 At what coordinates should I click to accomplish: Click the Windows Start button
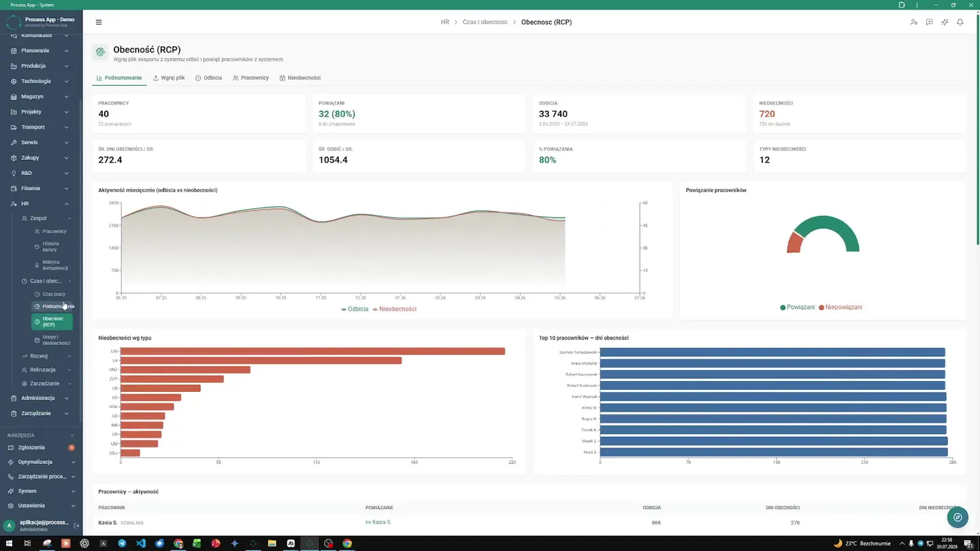click(9, 544)
